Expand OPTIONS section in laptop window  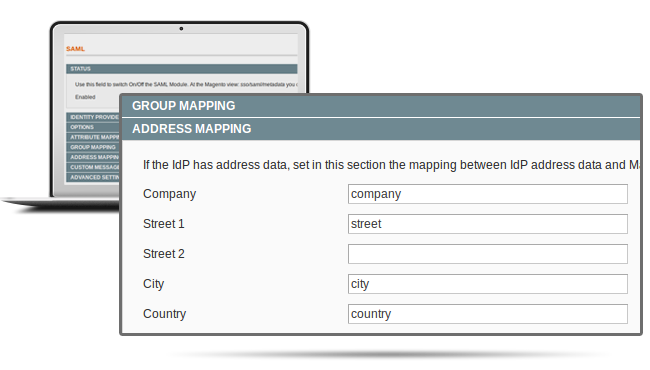(93, 127)
